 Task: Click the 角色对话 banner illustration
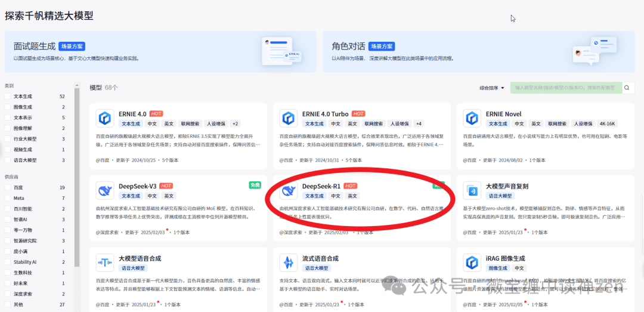click(x=595, y=51)
